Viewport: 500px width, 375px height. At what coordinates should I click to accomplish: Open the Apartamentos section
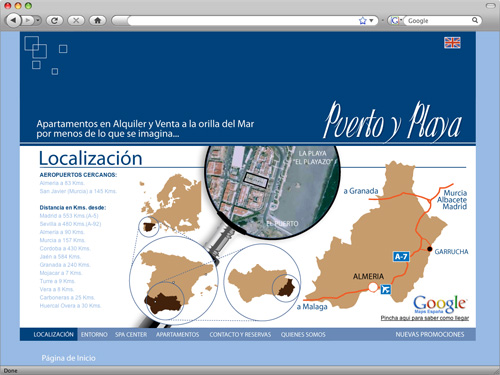[x=177, y=334]
